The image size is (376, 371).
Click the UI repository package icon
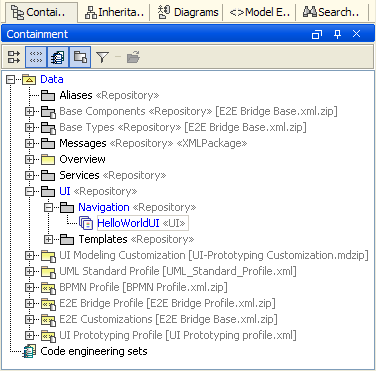point(48,191)
